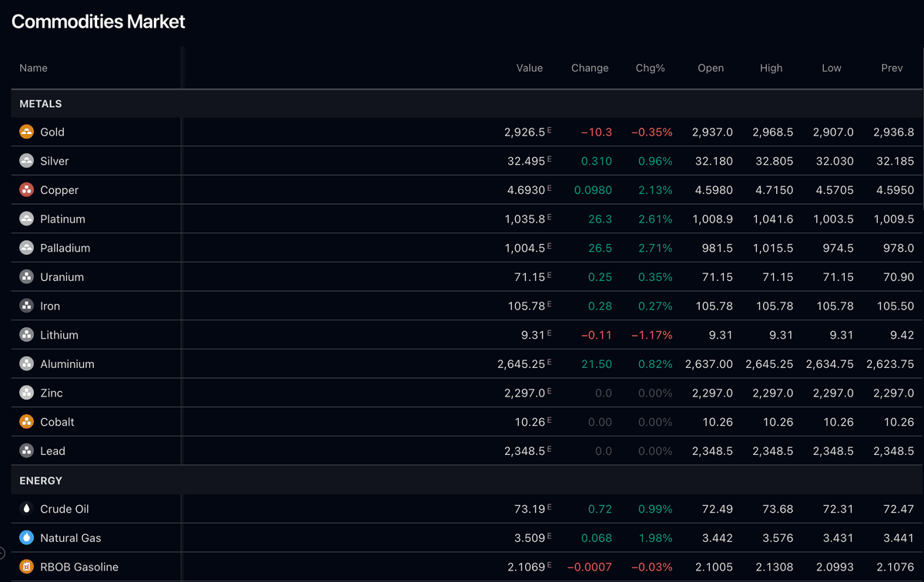Screen dimensions: 924x582
Task: Click the Natural Gas flame icon
Action: coord(26,537)
